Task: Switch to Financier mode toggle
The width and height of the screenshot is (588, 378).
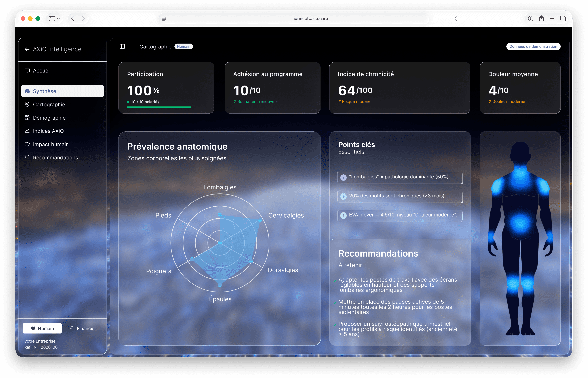Action: click(x=83, y=328)
